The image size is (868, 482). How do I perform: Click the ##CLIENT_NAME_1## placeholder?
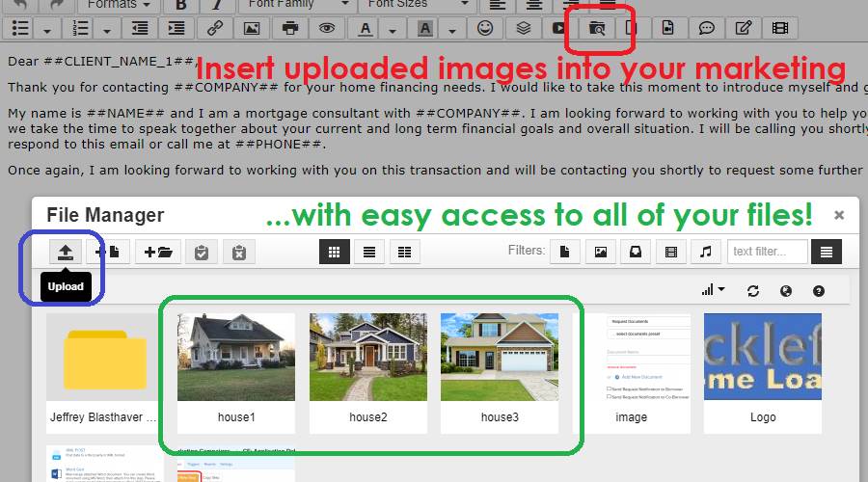click(x=118, y=62)
